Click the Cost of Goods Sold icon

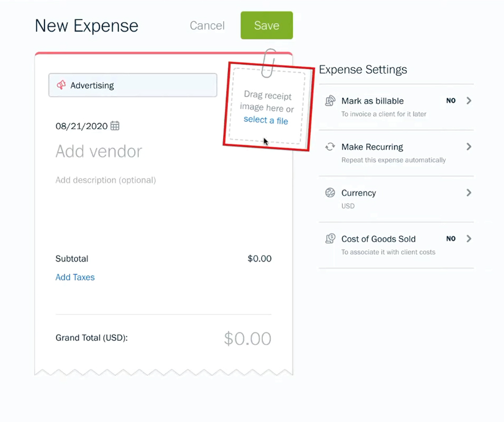point(330,238)
